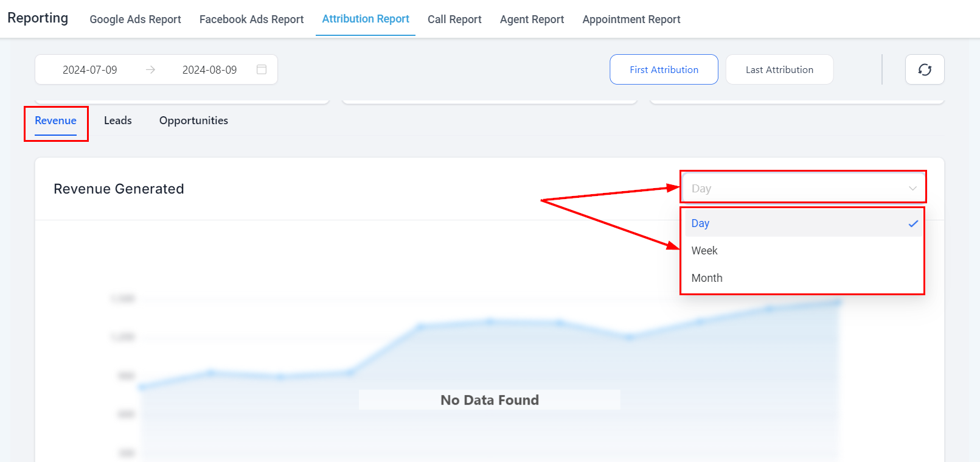The image size is (980, 462).
Task: Select the Opportunities tab
Action: point(193,121)
